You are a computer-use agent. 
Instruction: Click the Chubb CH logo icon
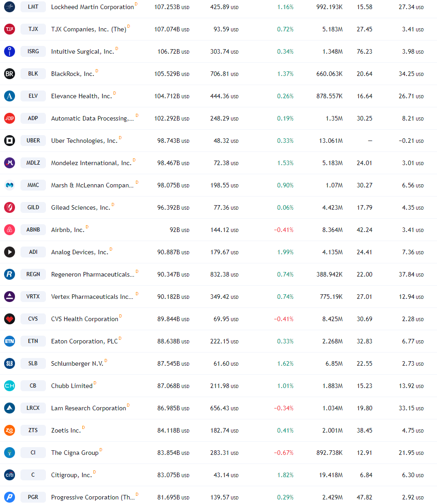[x=10, y=386]
